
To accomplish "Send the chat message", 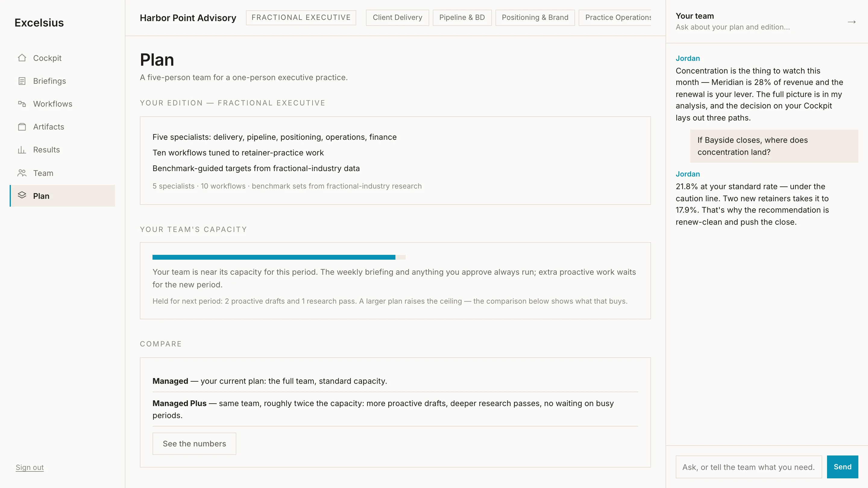I will tap(842, 467).
